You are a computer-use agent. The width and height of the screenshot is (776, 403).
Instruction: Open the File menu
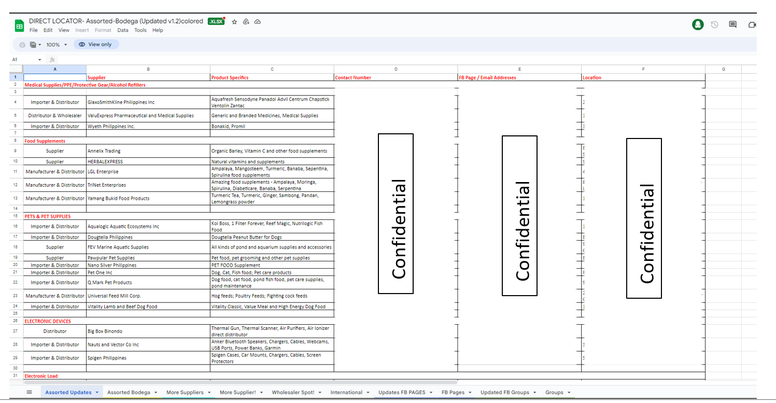pos(33,30)
